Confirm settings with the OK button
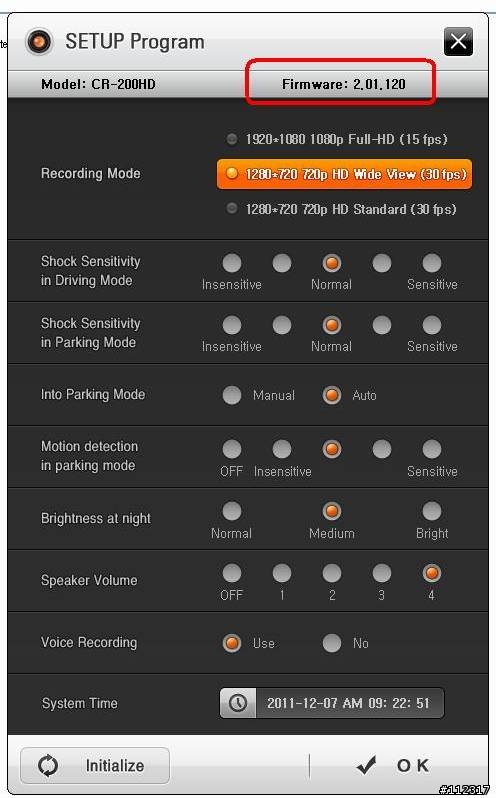Viewport: 496px width, 798px height. pos(394,765)
